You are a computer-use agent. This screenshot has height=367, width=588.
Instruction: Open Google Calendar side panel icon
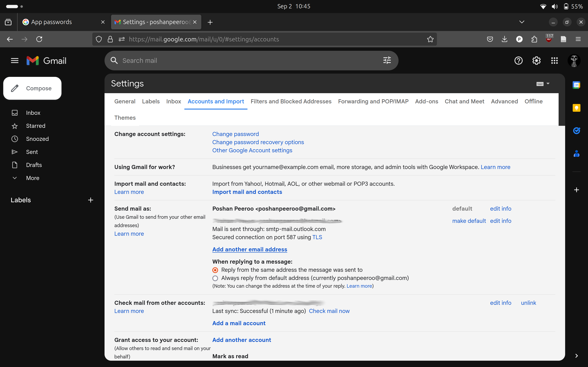point(576,85)
